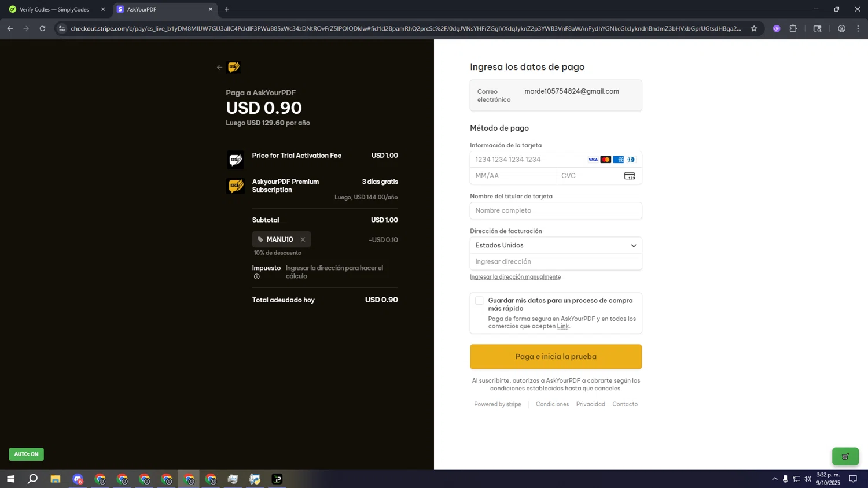Open the Privacidad link
This screenshot has width=868, height=488.
point(591,404)
